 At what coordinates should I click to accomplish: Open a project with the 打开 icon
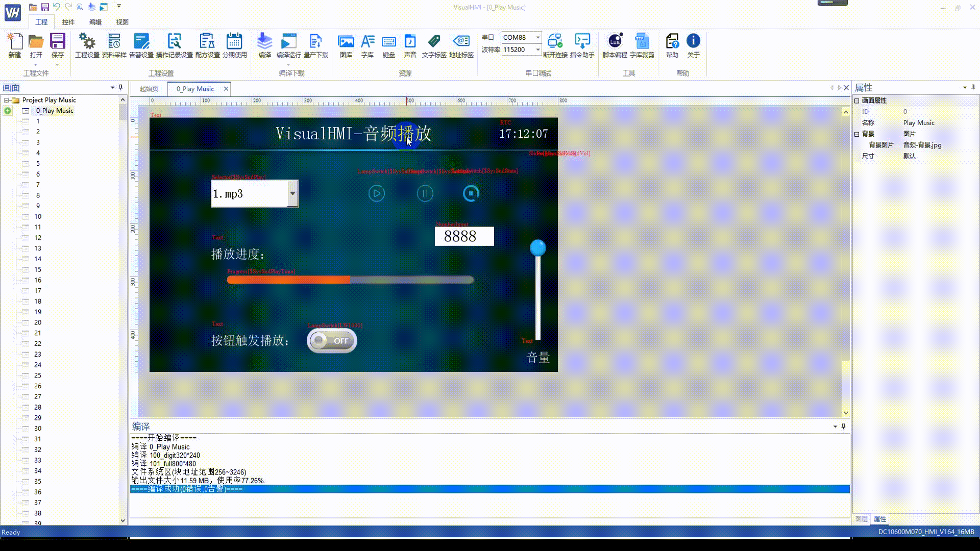coord(36,45)
